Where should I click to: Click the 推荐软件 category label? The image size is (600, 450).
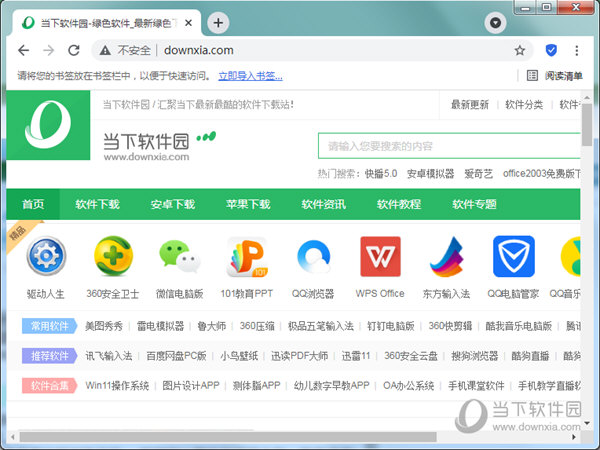[x=50, y=356]
